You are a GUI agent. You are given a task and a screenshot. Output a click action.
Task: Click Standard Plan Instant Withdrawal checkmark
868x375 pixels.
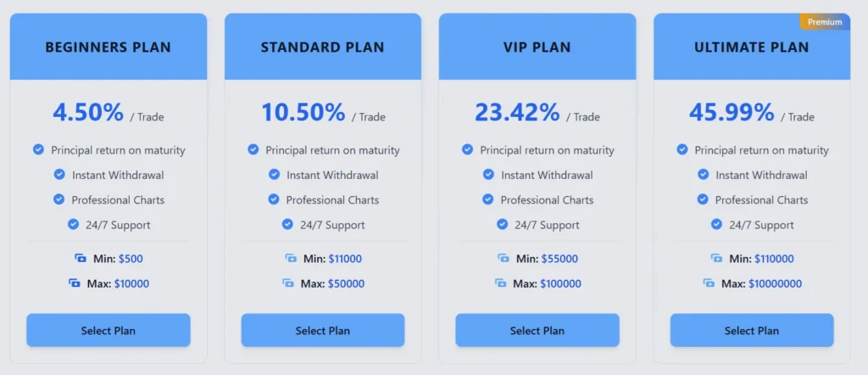click(274, 175)
